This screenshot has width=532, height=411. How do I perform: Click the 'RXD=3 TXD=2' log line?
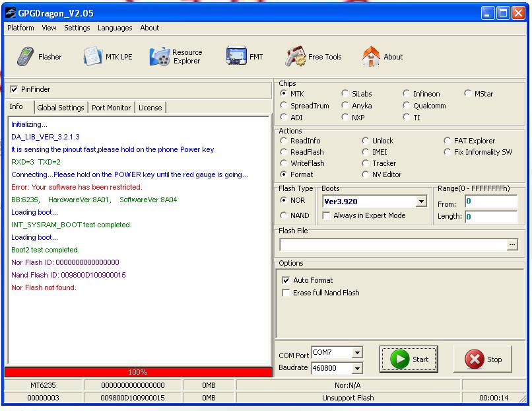tap(36, 162)
